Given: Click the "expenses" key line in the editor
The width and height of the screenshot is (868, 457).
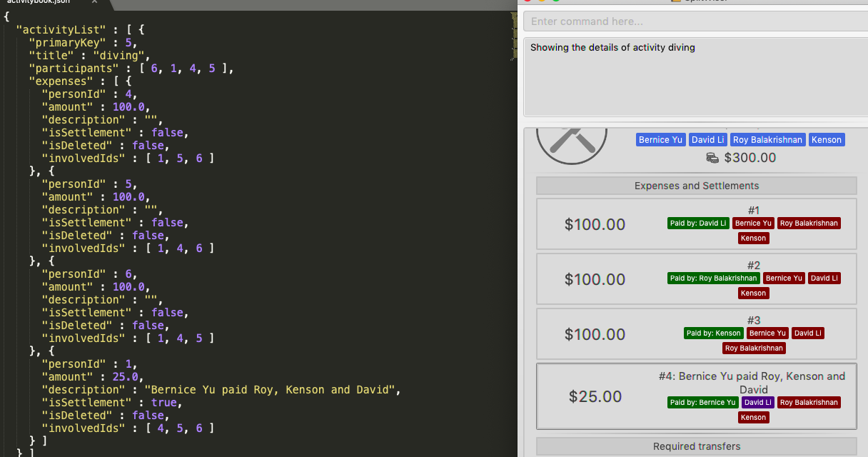Looking at the screenshot, I should (80, 81).
